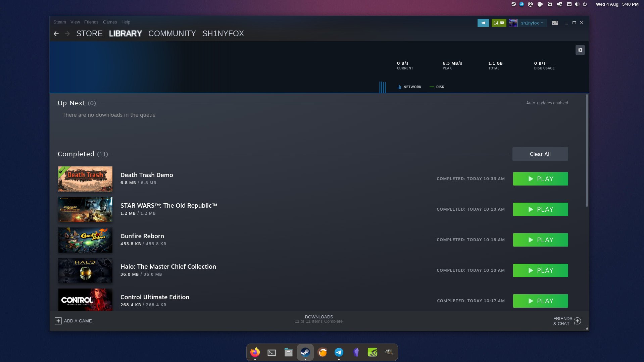The height and width of the screenshot is (362, 644).
Task: Switch to Big Picture mode
Action: pyautogui.click(x=555, y=23)
